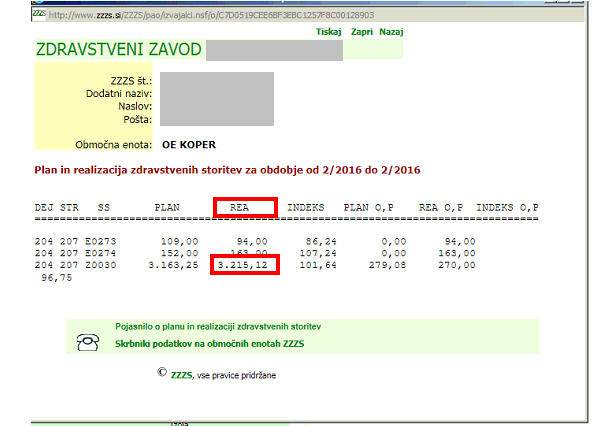Click the ZZZS favicon in address bar
Image resolution: width=605 pixels, height=426 pixels.
[39, 14]
